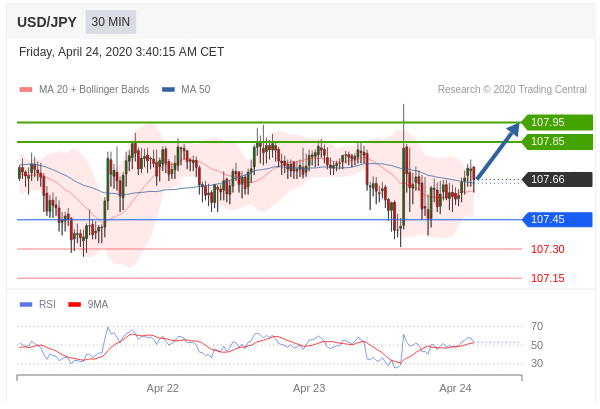
Task: Click the MA 20 + Bollinger Bands legend label
Action: [x=94, y=90]
